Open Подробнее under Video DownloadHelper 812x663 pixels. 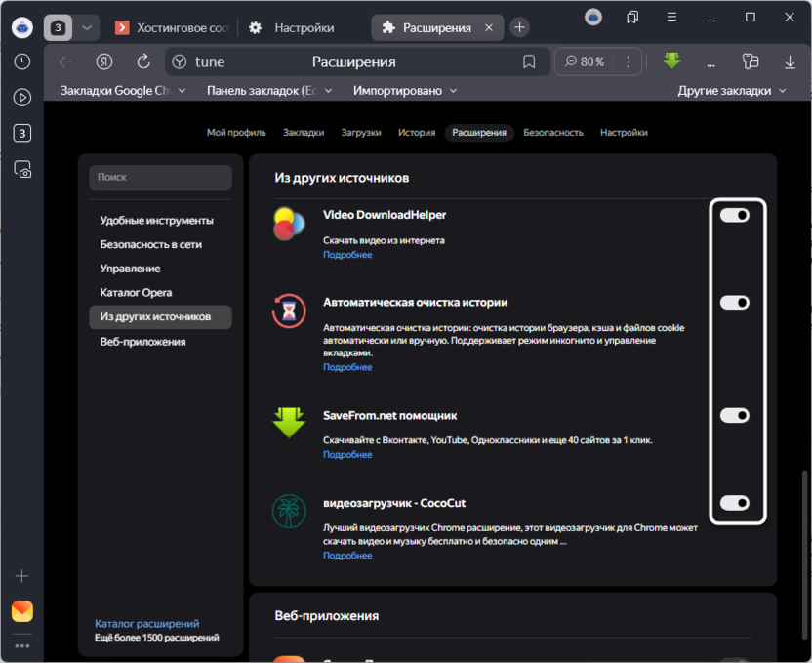[x=347, y=255]
